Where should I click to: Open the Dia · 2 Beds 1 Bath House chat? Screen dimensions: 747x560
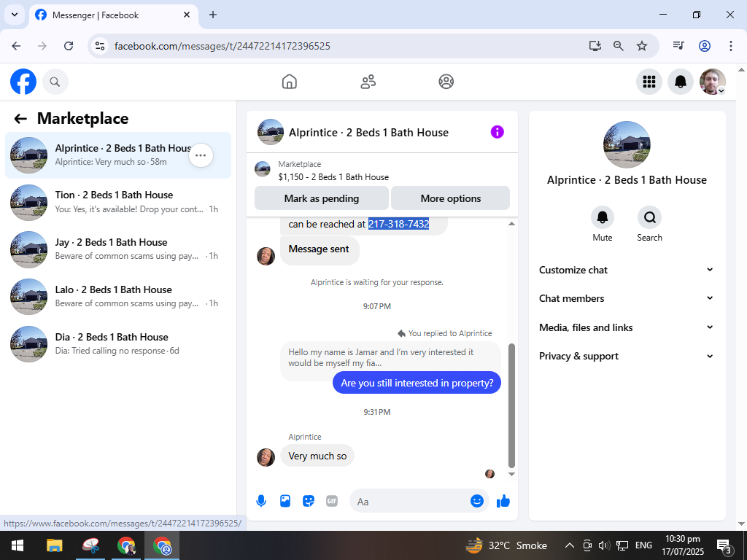pyautogui.click(x=118, y=344)
